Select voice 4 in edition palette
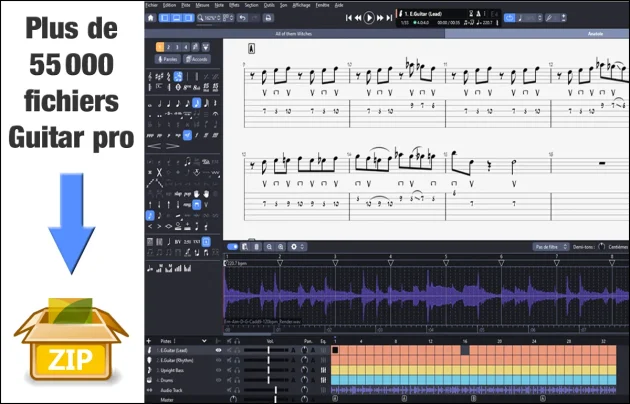 [185, 47]
